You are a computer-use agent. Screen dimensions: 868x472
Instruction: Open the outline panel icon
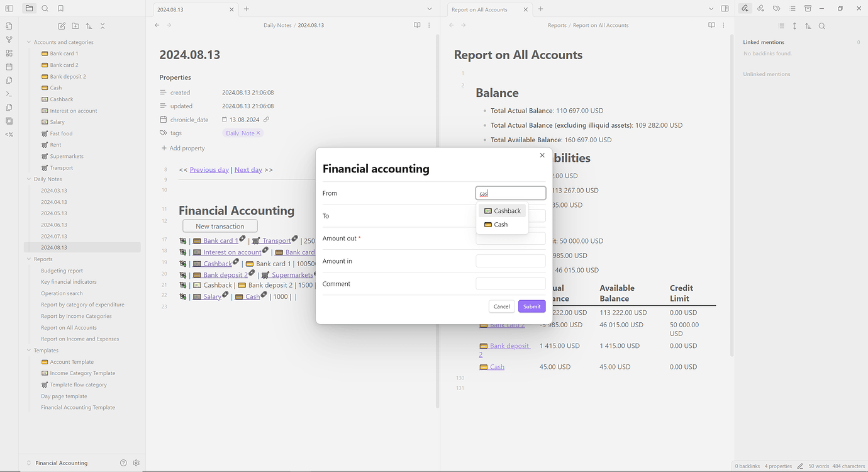pos(793,8)
